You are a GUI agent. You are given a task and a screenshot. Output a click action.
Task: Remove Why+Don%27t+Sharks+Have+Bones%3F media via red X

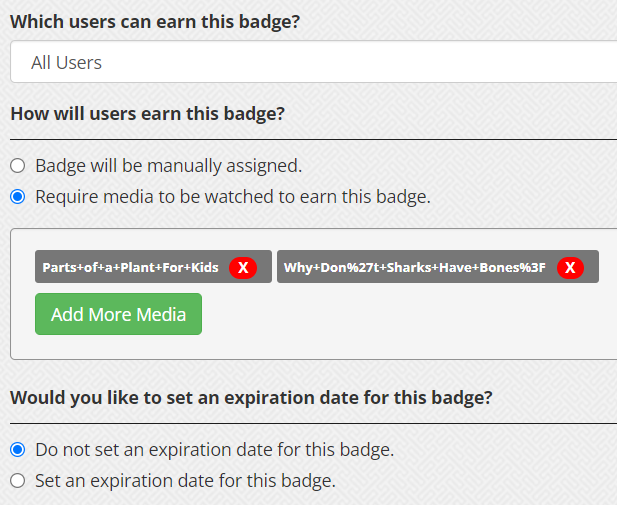pos(570,268)
